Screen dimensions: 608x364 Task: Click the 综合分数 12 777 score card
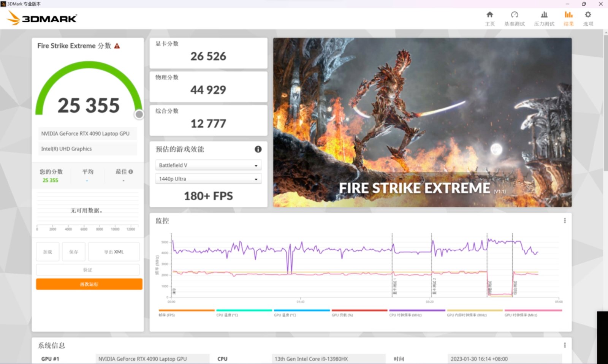tap(208, 120)
